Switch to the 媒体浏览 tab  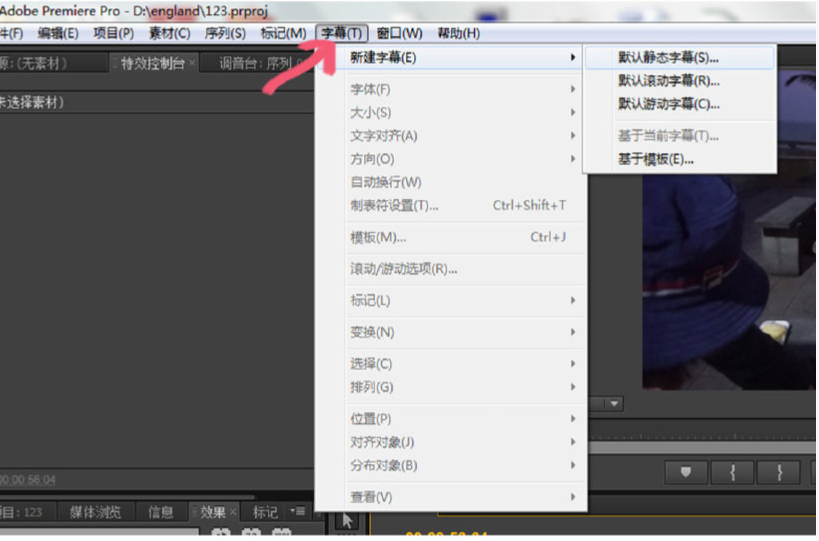[x=95, y=512]
